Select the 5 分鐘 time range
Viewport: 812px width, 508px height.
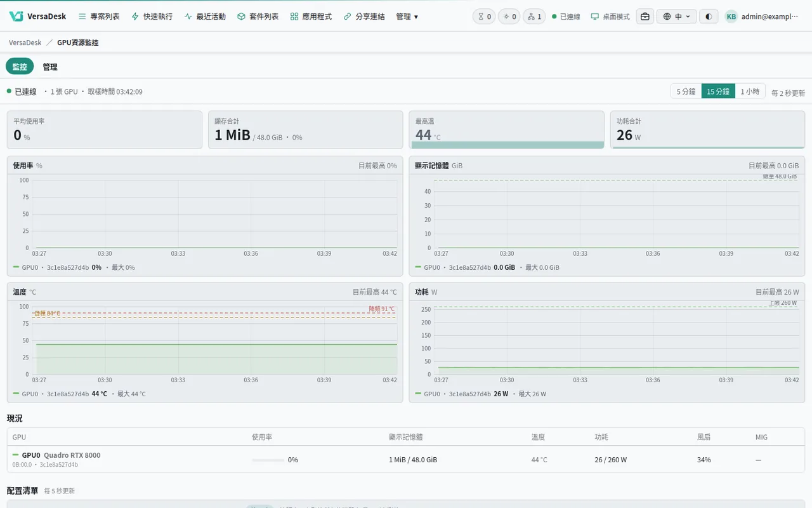click(686, 91)
